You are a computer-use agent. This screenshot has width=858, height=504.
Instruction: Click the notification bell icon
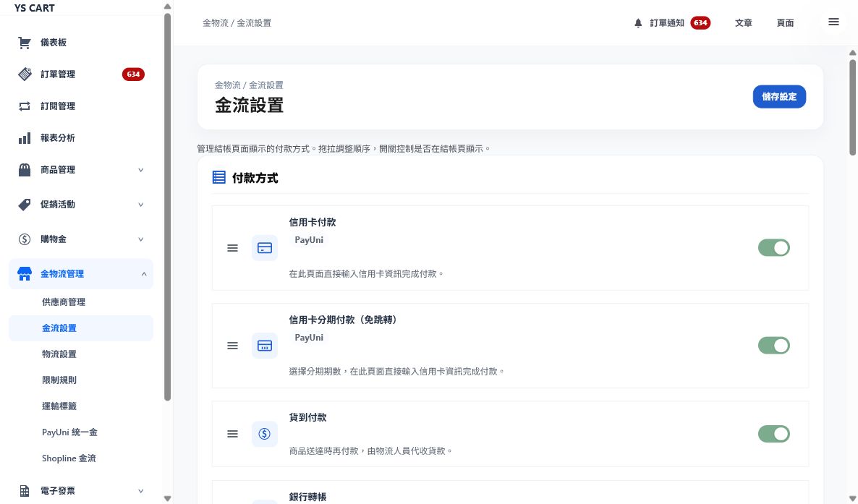point(638,23)
